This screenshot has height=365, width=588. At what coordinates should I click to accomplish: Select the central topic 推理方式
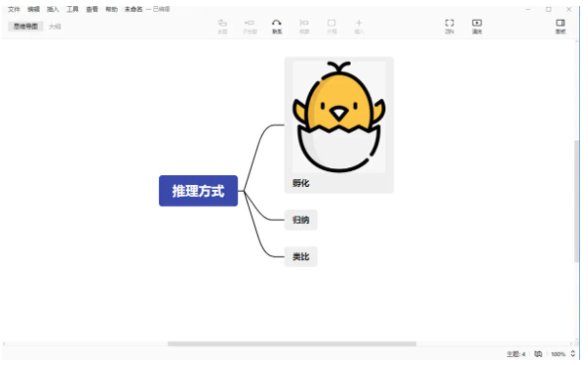pyautogui.click(x=199, y=191)
